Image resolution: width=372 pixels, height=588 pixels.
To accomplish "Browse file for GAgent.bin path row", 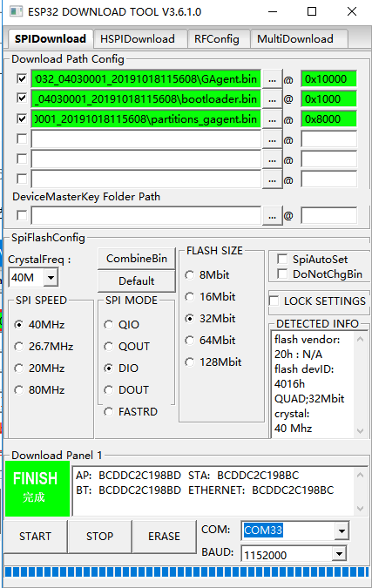I will (273, 79).
